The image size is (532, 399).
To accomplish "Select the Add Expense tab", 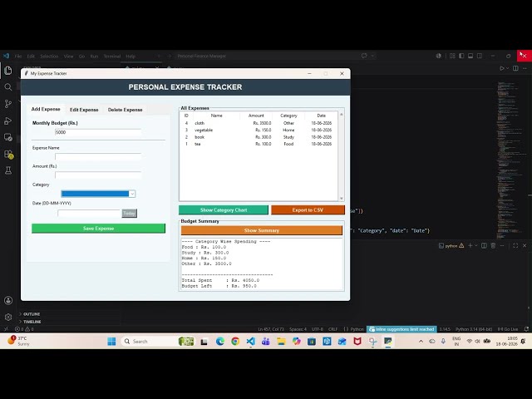I will (46, 109).
